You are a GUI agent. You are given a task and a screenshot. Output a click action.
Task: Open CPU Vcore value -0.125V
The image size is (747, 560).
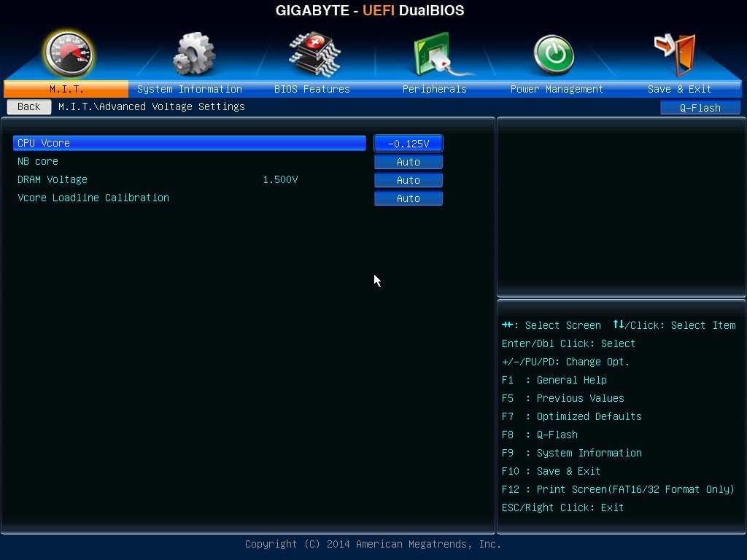tap(409, 144)
